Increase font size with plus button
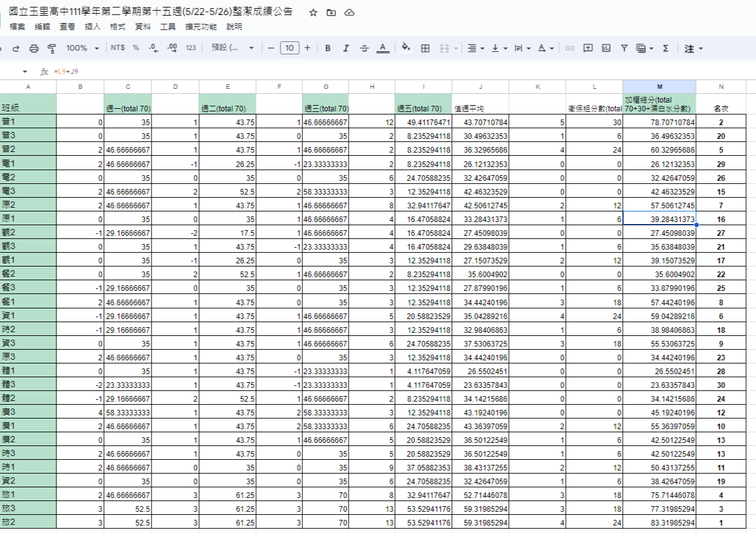The image size is (756, 533). 307,48
